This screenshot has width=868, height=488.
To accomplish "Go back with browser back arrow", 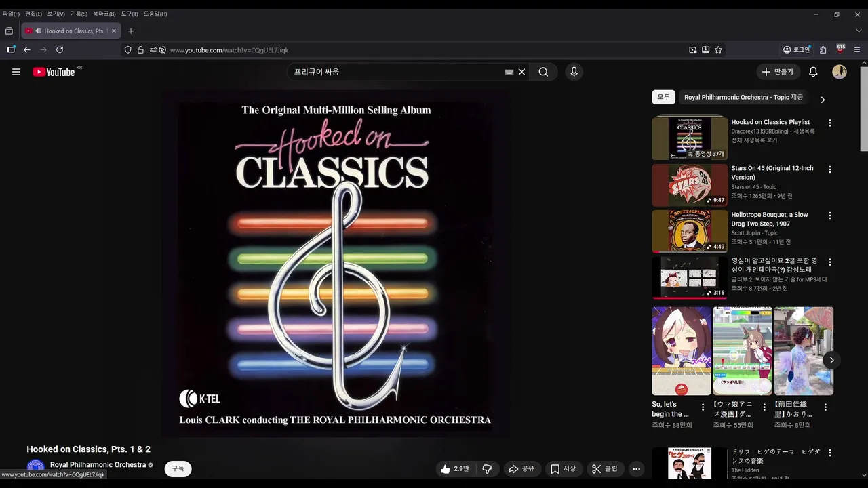I will pyautogui.click(x=27, y=49).
